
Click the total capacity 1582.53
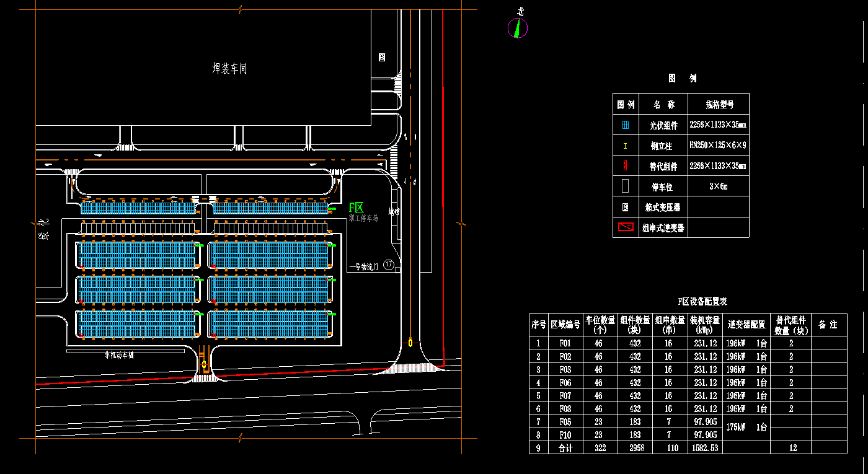[x=705, y=448]
